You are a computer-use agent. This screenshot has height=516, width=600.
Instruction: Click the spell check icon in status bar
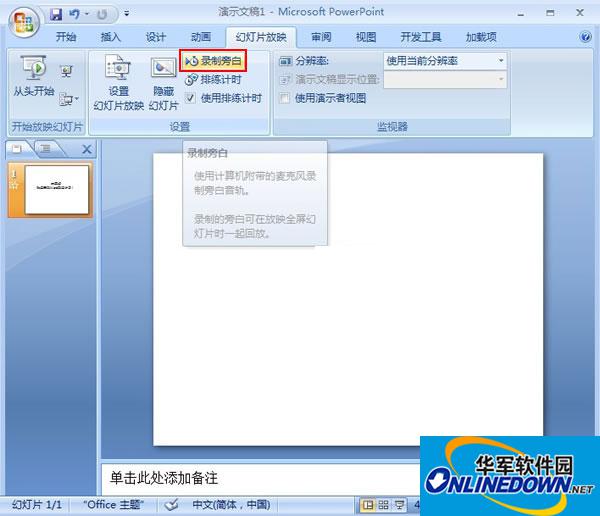point(171,505)
